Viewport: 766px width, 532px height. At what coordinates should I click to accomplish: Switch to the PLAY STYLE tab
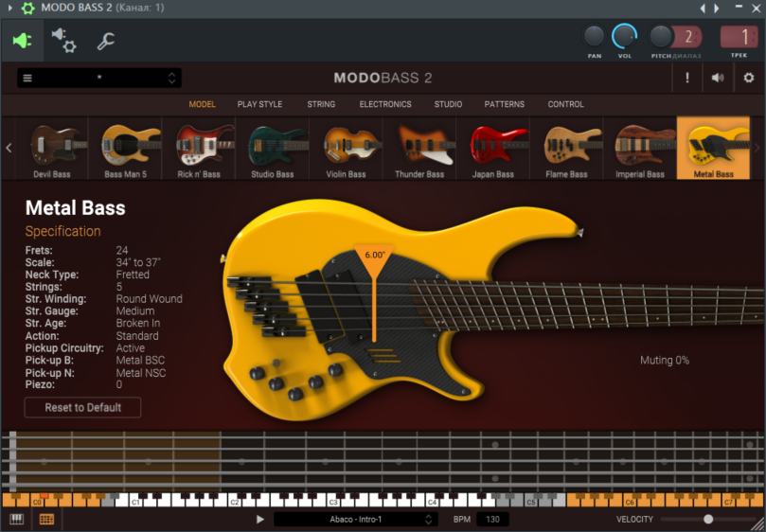point(259,104)
